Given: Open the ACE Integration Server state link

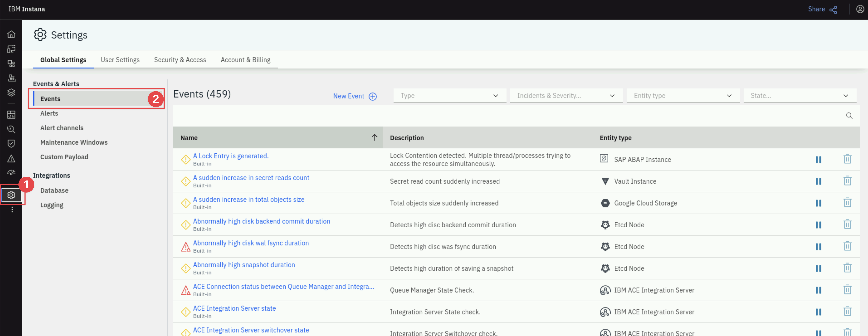Looking at the screenshot, I should pyautogui.click(x=234, y=308).
